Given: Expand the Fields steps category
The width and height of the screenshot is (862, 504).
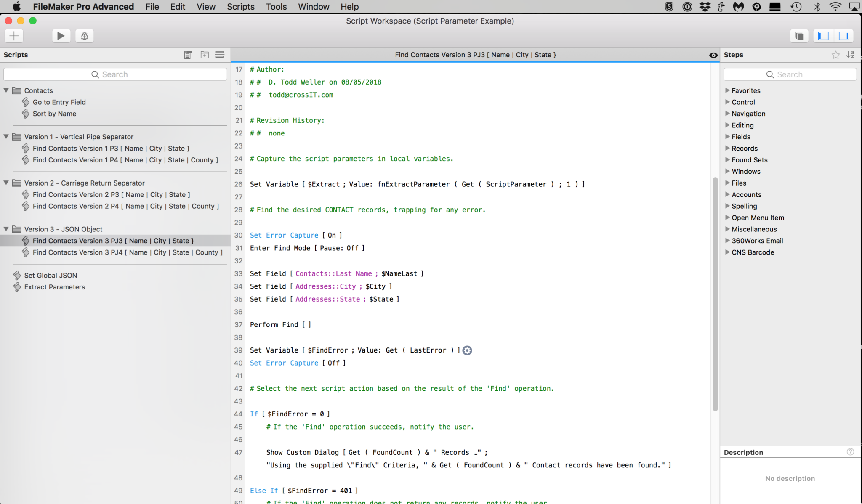Looking at the screenshot, I should click(727, 136).
